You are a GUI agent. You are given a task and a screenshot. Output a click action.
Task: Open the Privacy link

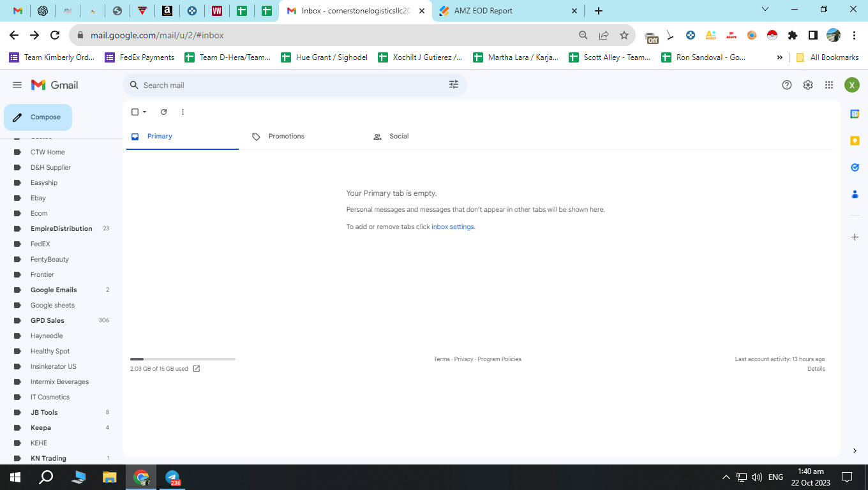[x=464, y=359]
